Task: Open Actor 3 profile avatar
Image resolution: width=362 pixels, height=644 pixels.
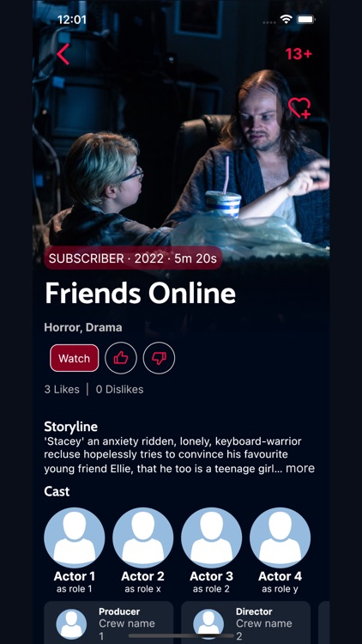Action: click(x=211, y=538)
